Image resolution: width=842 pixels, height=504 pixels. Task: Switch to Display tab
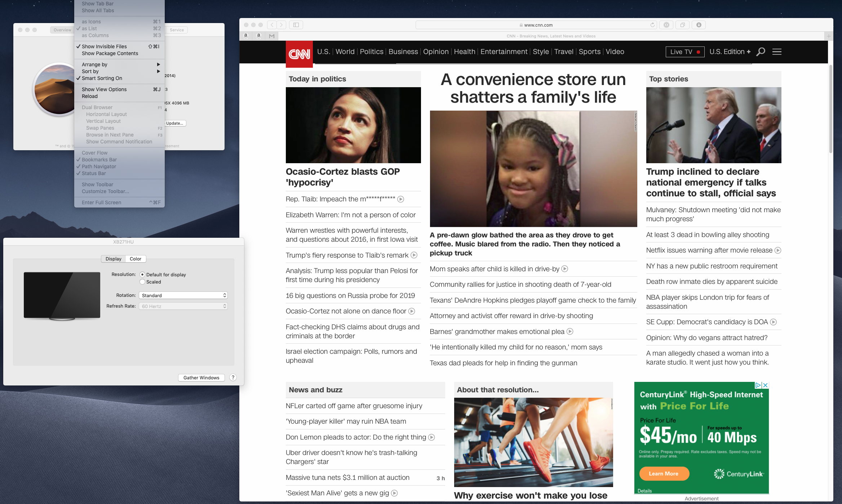tap(114, 259)
